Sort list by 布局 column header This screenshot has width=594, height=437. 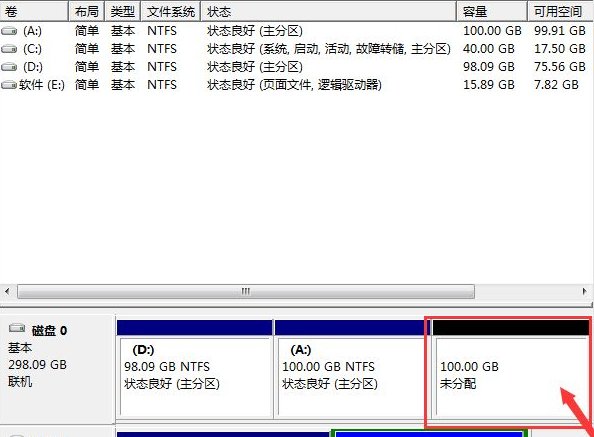coord(86,11)
